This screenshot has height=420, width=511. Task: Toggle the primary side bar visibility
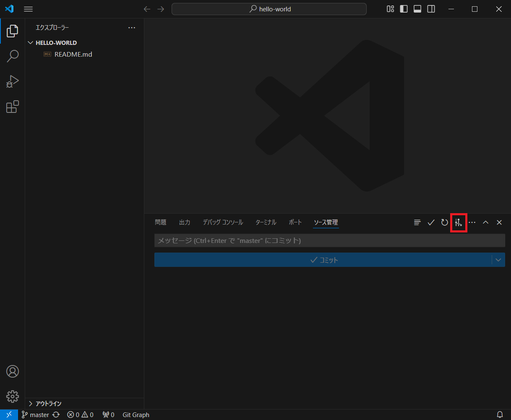tap(404, 9)
